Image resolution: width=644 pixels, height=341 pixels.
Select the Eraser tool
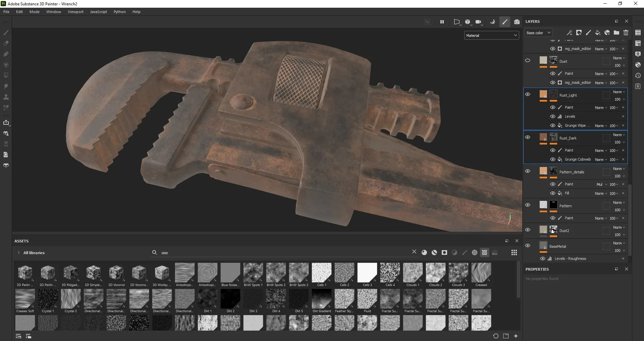pos(6,43)
